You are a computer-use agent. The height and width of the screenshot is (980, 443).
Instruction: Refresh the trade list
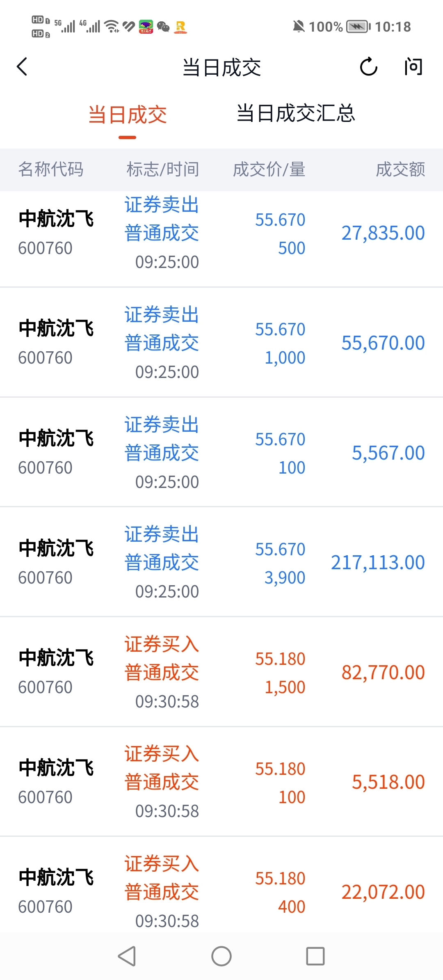coord(368,67)
